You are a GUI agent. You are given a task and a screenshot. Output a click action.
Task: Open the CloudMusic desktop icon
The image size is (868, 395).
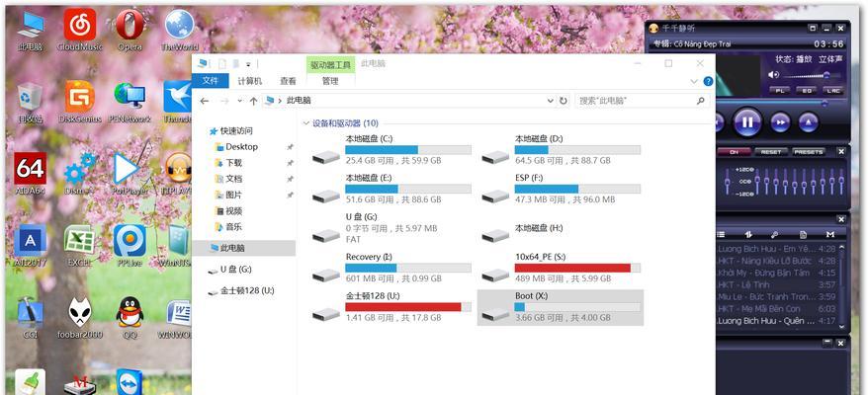(80, 31)
